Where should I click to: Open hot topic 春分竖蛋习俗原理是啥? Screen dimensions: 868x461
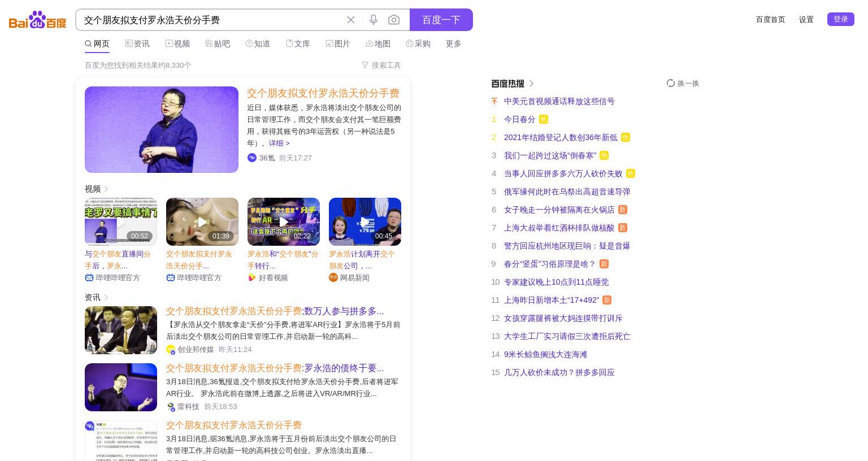point(550,264)
